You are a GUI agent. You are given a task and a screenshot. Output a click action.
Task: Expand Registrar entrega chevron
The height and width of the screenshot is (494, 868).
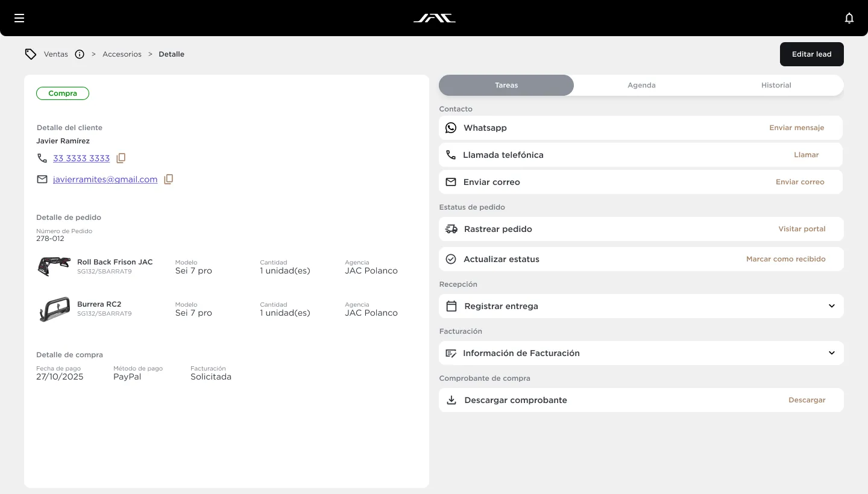(x=832, y=306)
